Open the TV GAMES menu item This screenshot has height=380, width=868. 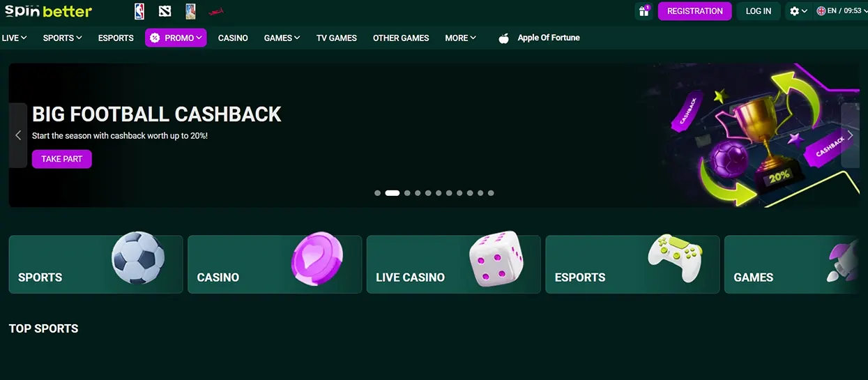coord(337,38)
